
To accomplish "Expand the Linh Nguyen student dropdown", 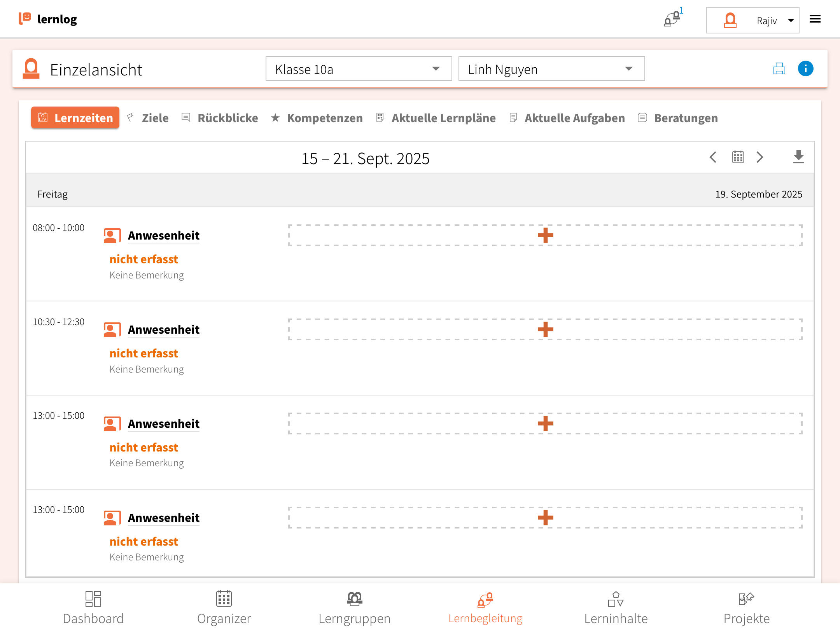I will (551, 69).
